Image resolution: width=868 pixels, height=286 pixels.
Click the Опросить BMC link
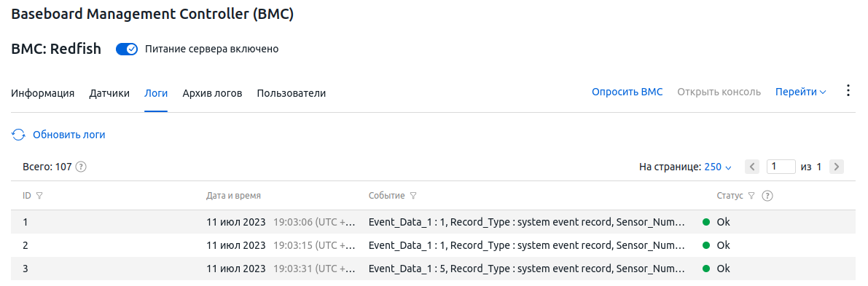627,92
